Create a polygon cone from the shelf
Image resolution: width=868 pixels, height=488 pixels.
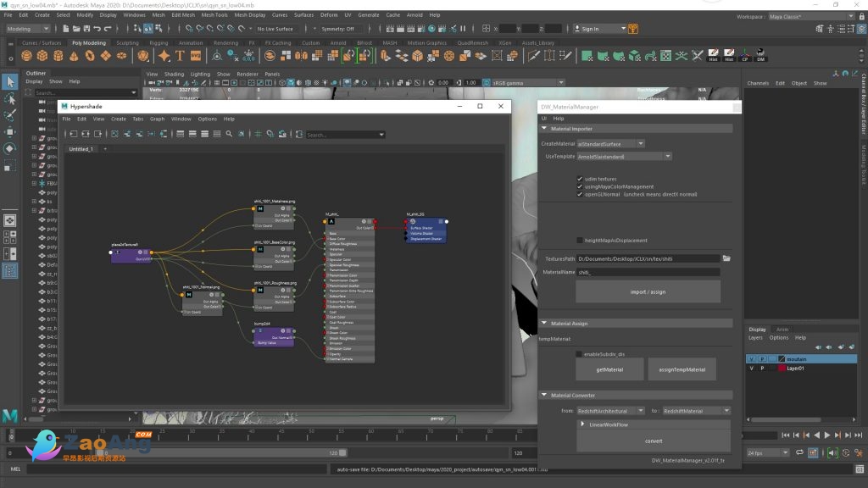click(x=74, y=56)
